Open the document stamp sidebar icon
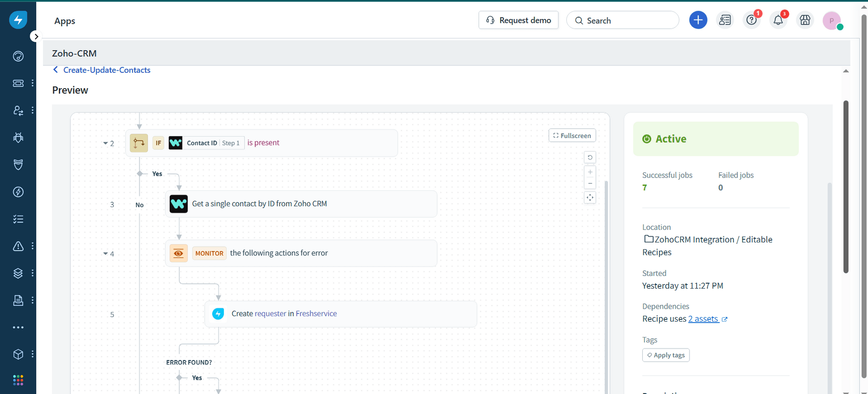The width and height of the screenshot is (868, 394). click(18, 300)
